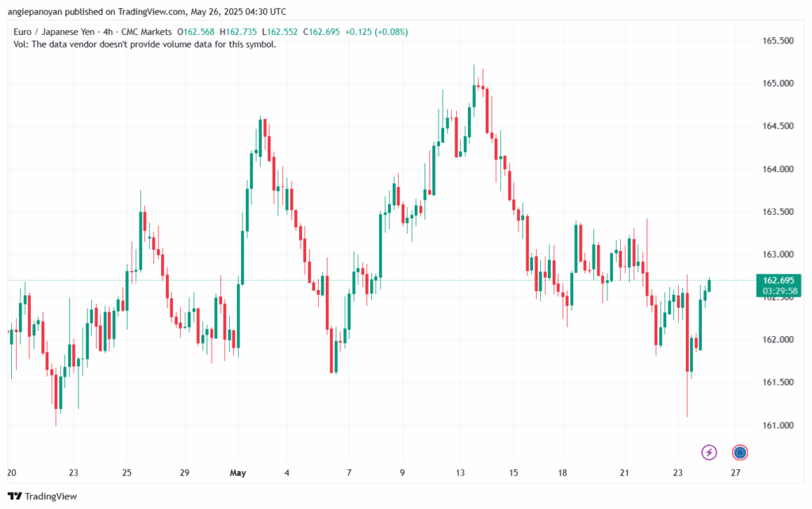Click the current price label 162.695
812x509 pixels.
coord(778,281)
